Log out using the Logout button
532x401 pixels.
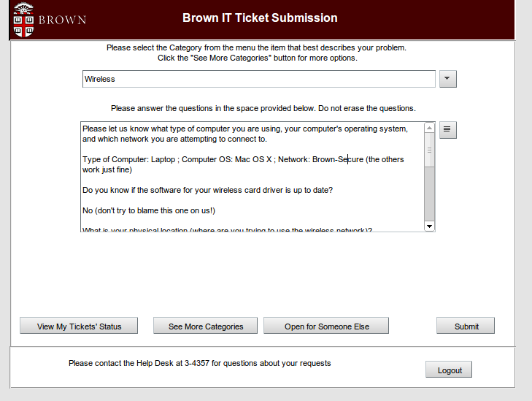(x=449, y=370)
